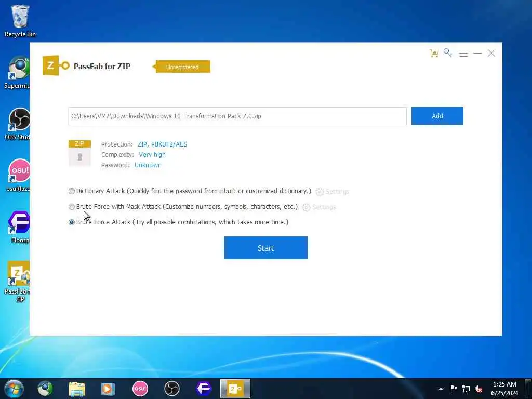The image size is (532, 399).
Task: Open Supermium from the taskbar
Action: tap(45, 389)
